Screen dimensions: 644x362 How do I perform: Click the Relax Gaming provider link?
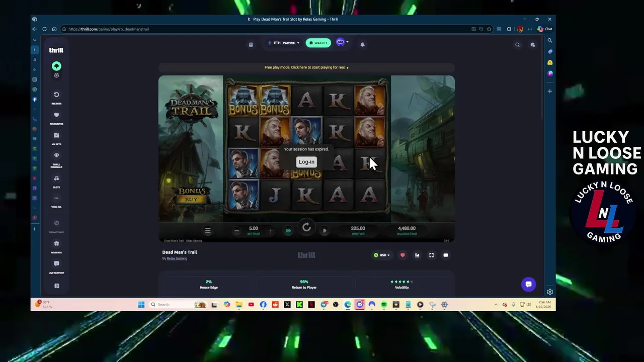pyautogui.click(x=177, y=258)
